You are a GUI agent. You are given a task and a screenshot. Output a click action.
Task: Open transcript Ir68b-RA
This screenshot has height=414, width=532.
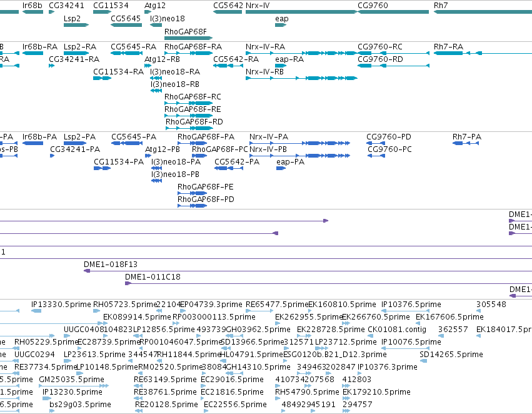pos(39,46)
